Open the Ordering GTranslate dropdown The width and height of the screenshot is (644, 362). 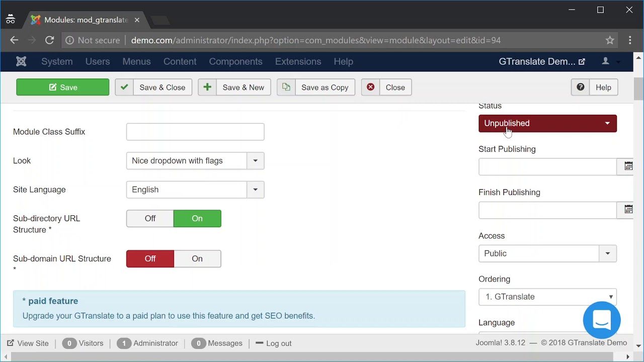tap(547, 297)
